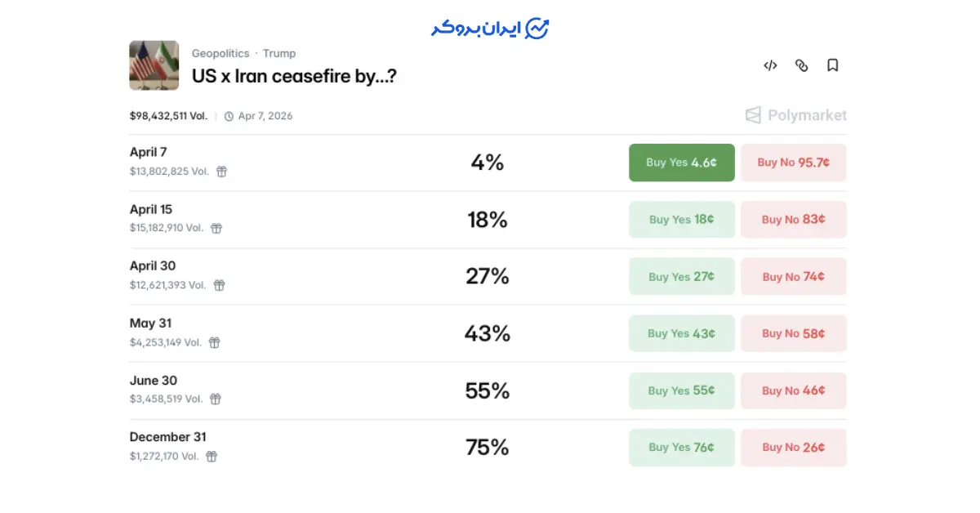
Task: Choose Buy Yes 43¢ for May 31
Action: click(x=681, y=333)
